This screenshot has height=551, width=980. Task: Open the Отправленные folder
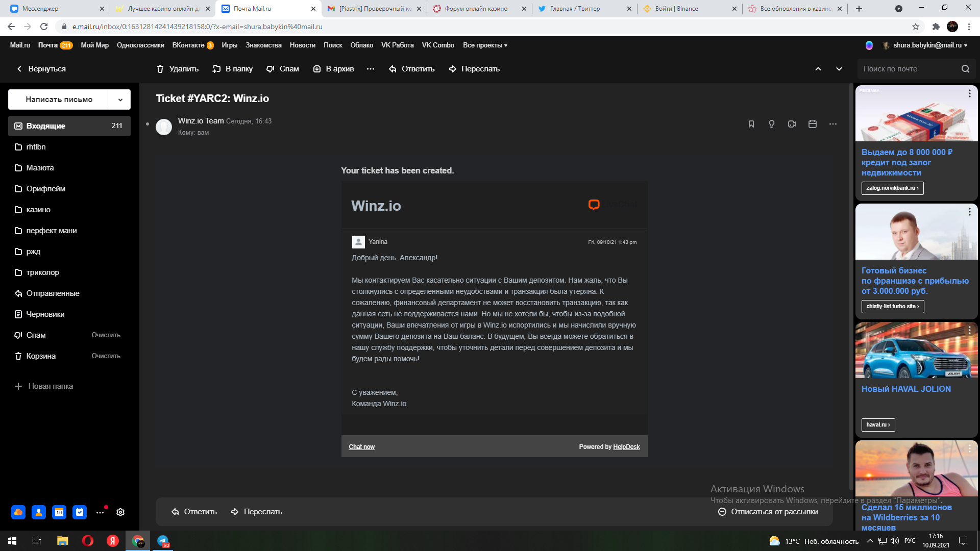click(69, 293)
